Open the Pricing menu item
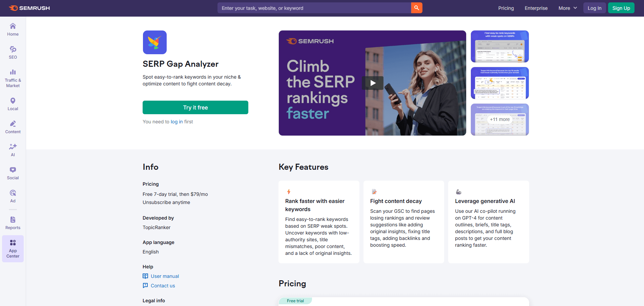 (506, 8)
